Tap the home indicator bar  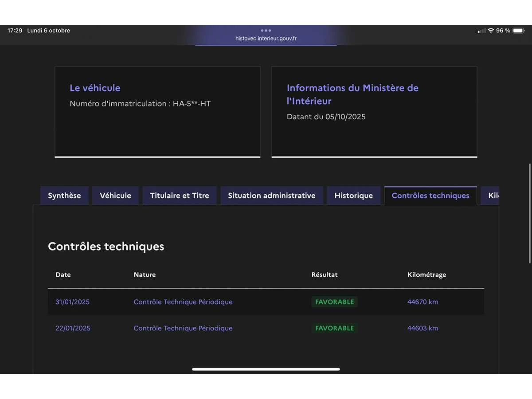point(266,369)
